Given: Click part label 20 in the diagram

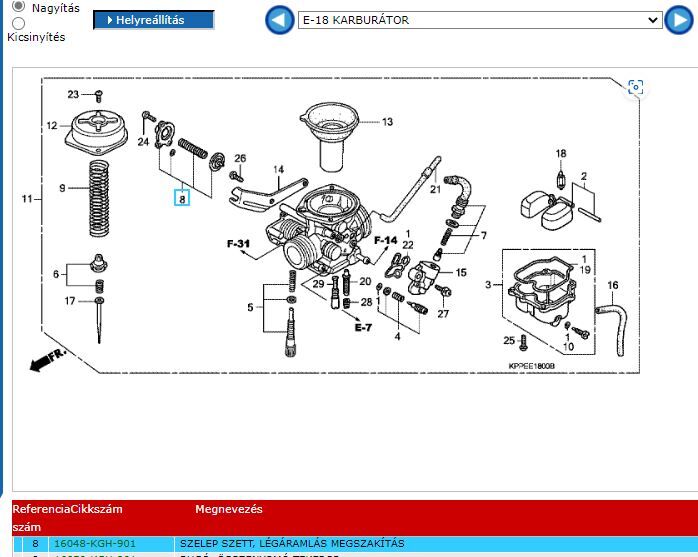Looking at the screenshot, I should (x=365, y=281).
